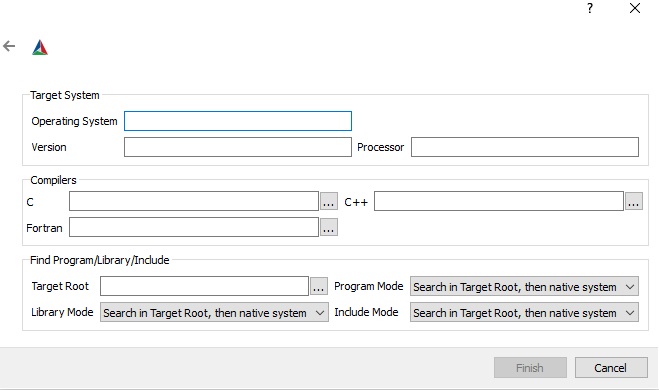Click the Cancel button
This screenshot has height=390, width=659.
pyautogui.click(x=611, y=368)
